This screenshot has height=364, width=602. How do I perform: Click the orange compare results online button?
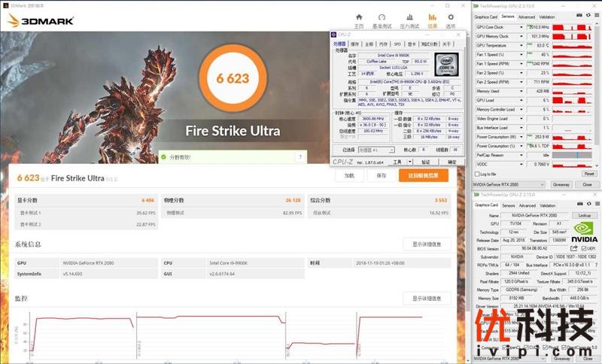point(423,175)
